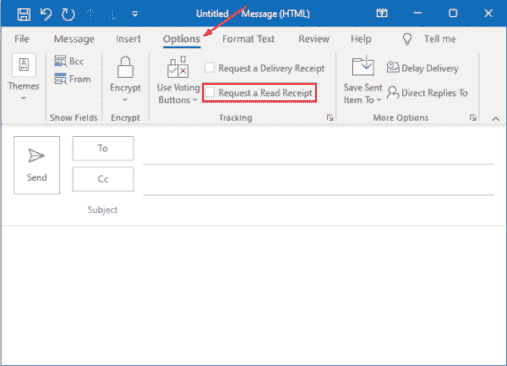This screenshot has height=366, width=507.
Task: Click the Save Sent Item To icon
Action: pos(363,66)
